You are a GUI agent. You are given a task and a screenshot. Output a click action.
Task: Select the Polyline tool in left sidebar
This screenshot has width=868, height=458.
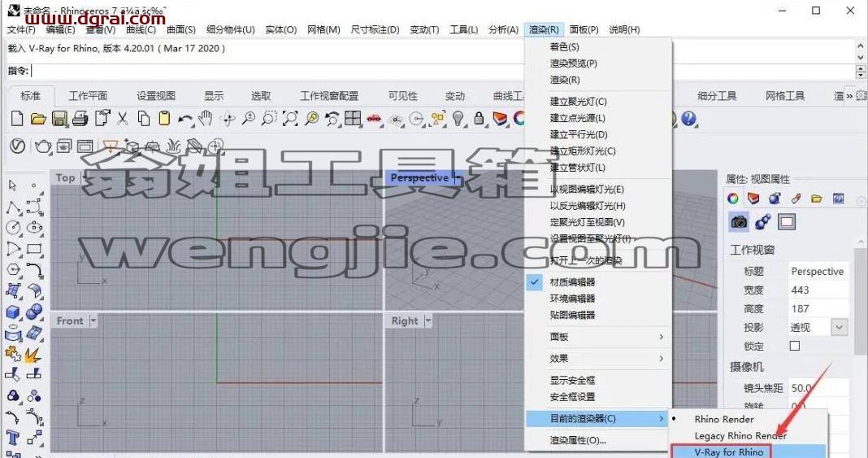pos(14,207)
